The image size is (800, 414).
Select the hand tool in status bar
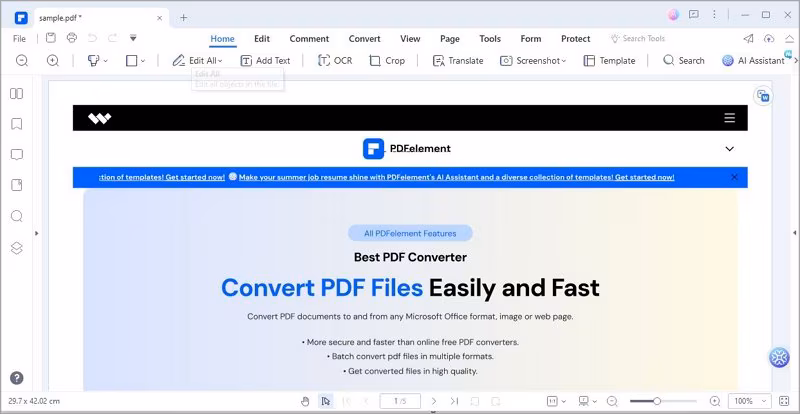pos(306,401)
